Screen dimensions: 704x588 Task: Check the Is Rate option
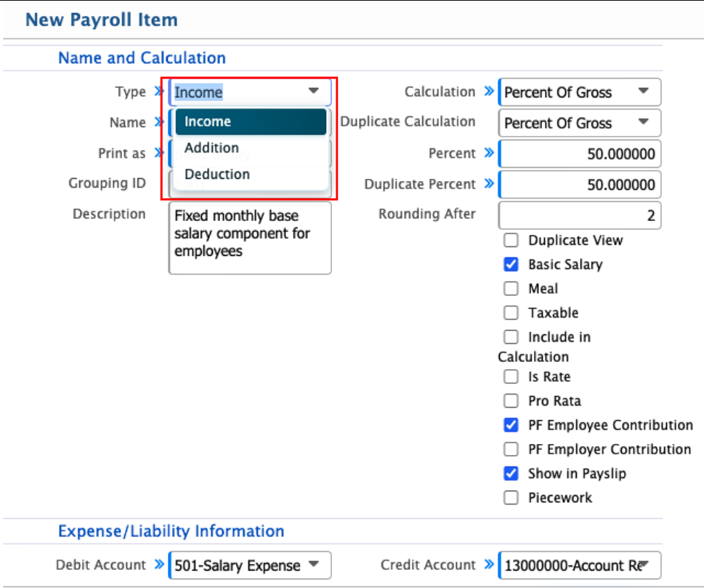tap(511, 377)
